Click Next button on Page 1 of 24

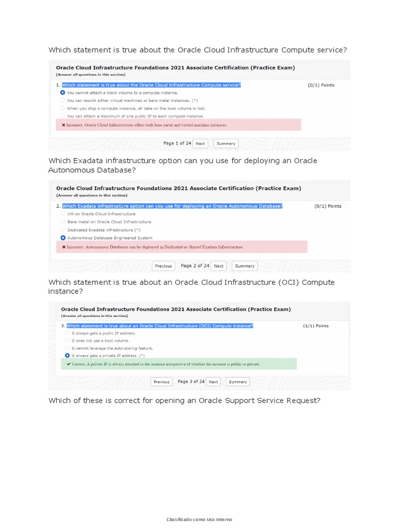coord(200,143)
